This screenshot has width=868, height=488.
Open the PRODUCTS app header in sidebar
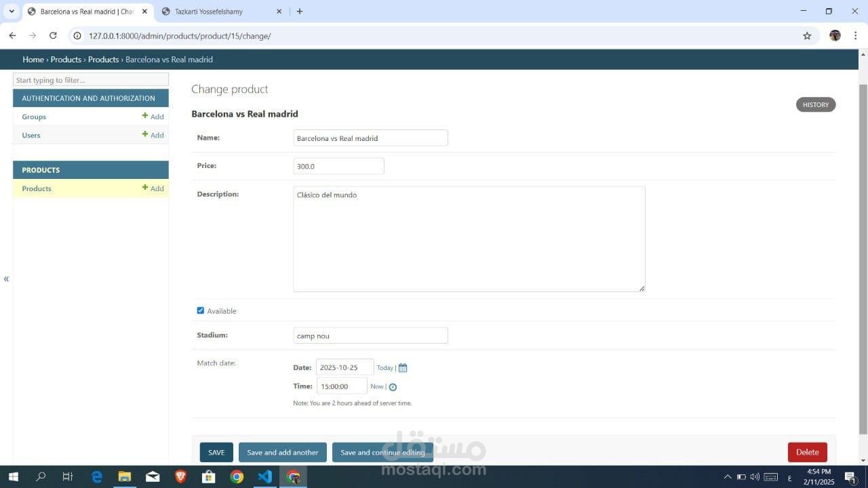point(41,170)
